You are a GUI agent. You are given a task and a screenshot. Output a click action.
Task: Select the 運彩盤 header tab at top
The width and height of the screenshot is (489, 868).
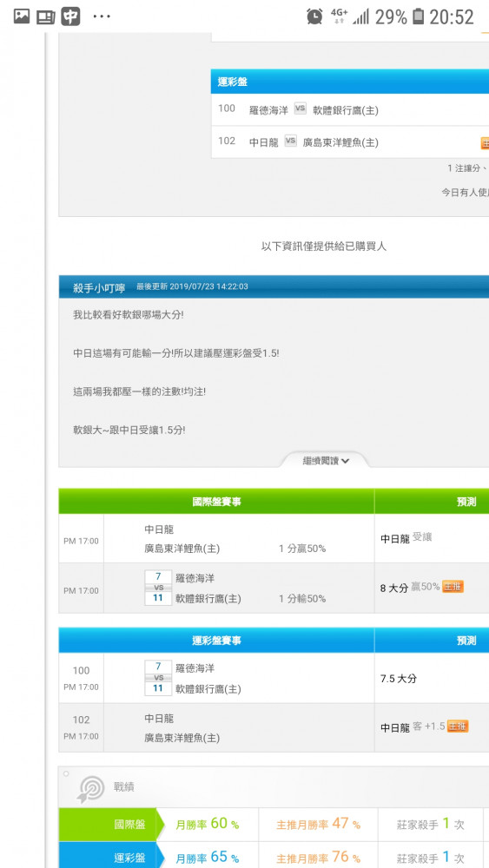(233, 82)
